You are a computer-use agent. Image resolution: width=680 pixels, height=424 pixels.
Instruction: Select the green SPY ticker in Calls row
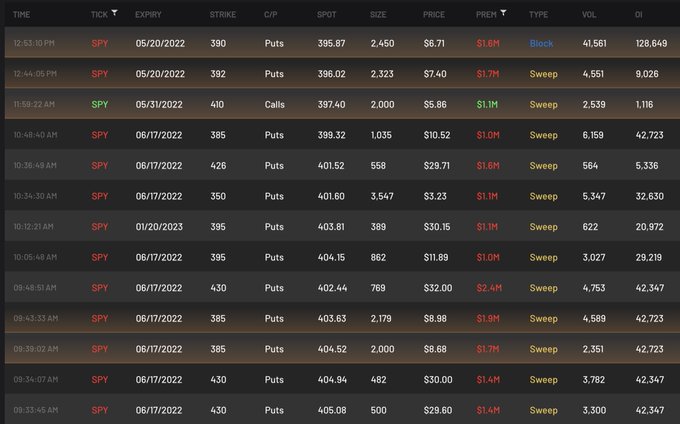click(100, 104)
